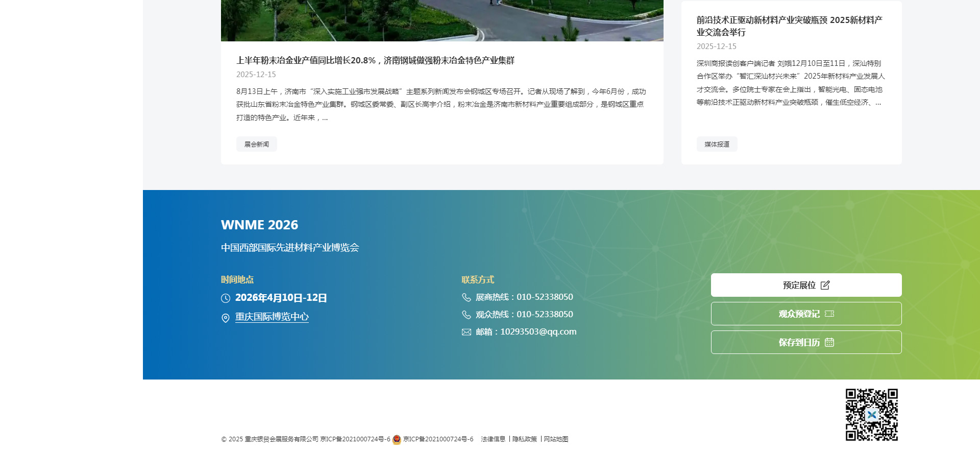
Task: Click the edit icon on 预定展位 button
Action: point(825,285)
